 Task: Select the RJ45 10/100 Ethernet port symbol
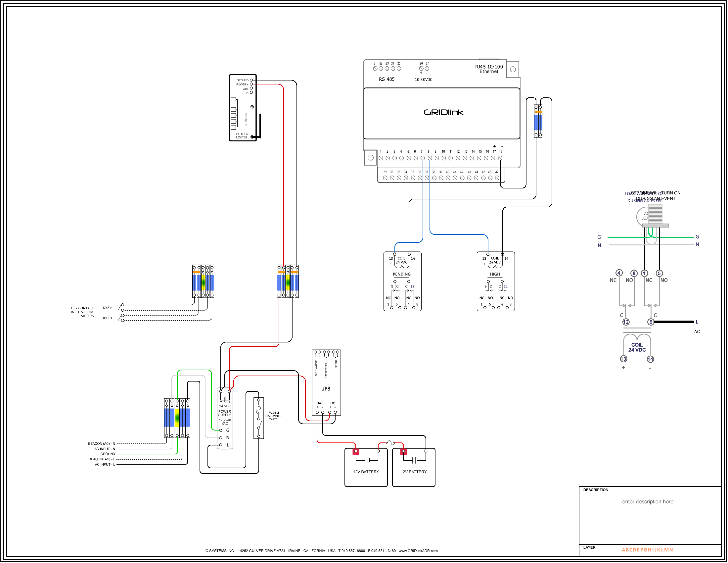point(512,69)
